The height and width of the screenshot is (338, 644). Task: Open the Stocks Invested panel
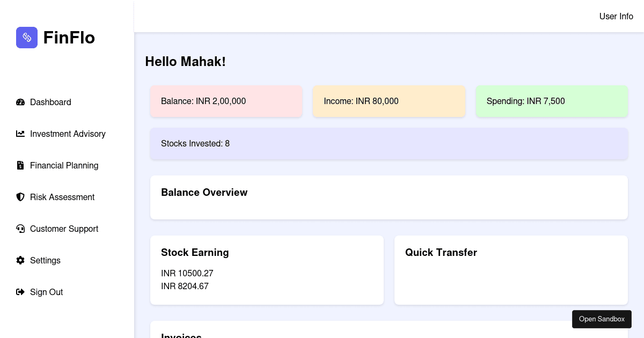[389, 144]
